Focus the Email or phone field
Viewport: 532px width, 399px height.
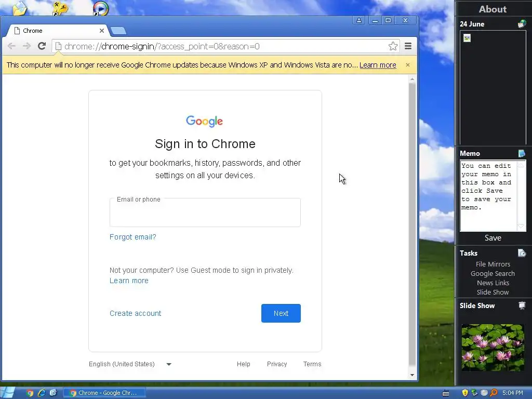tap(205, 212)
